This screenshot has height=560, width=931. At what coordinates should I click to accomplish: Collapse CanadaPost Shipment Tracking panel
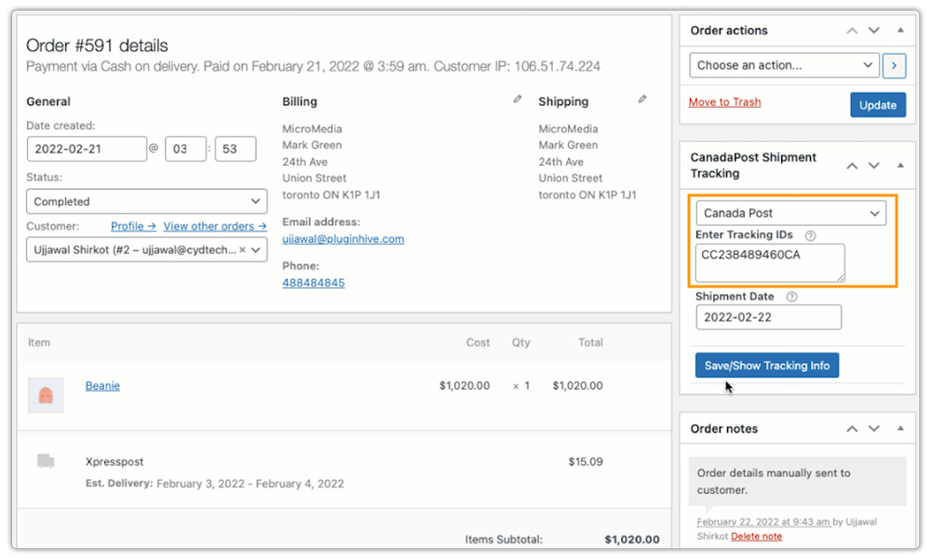coord(900,165)
